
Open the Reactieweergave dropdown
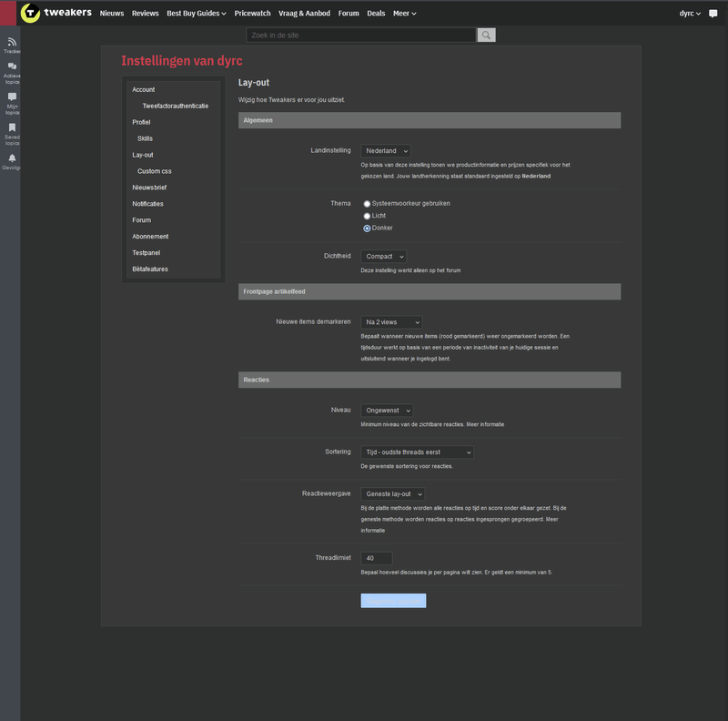393,494
